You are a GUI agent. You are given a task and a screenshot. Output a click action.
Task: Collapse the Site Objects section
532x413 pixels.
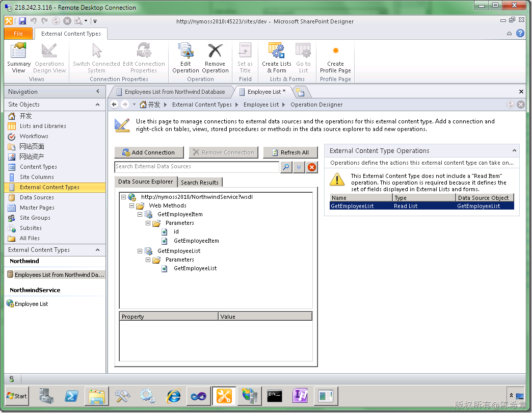point(98,105)
